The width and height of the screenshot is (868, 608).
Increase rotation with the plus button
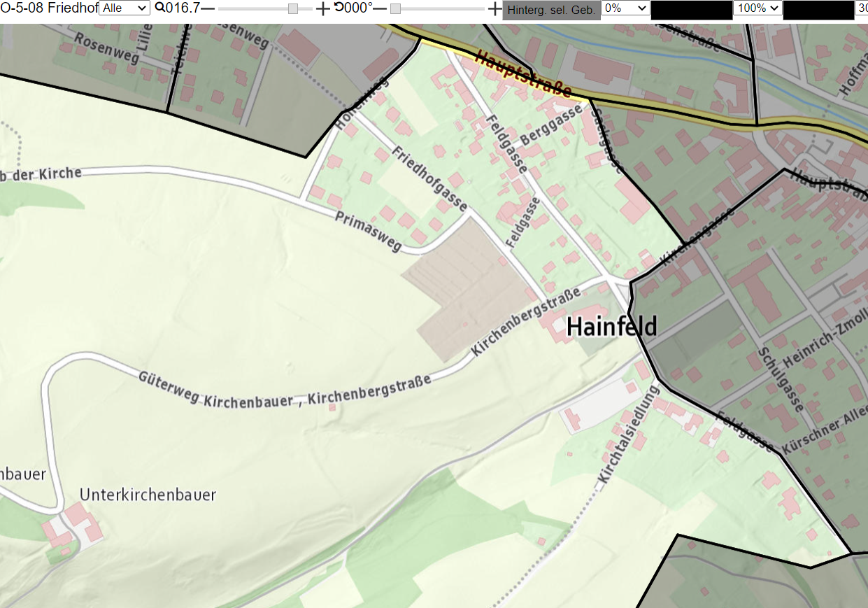tap(495, 8)
